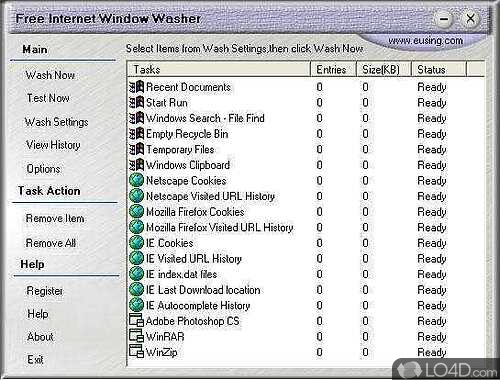Select the IE index.dat files task text
This screenshot has width=500, height=380.
181,274
